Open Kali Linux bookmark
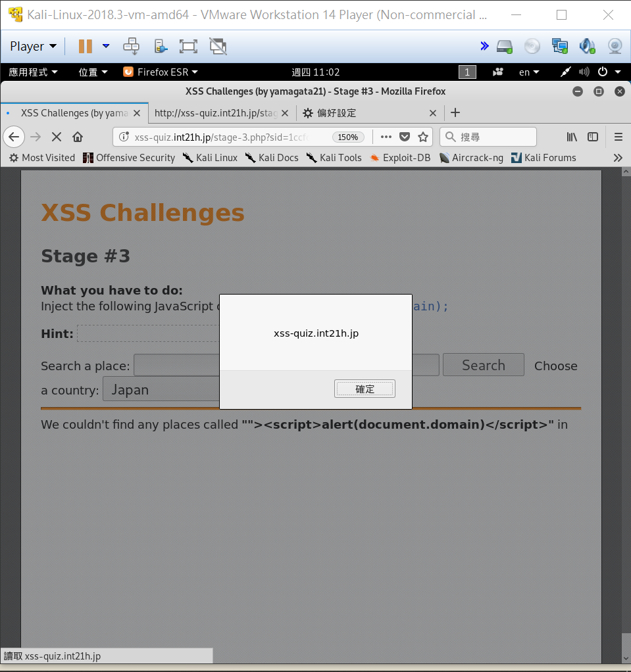 tap(210, 158)
